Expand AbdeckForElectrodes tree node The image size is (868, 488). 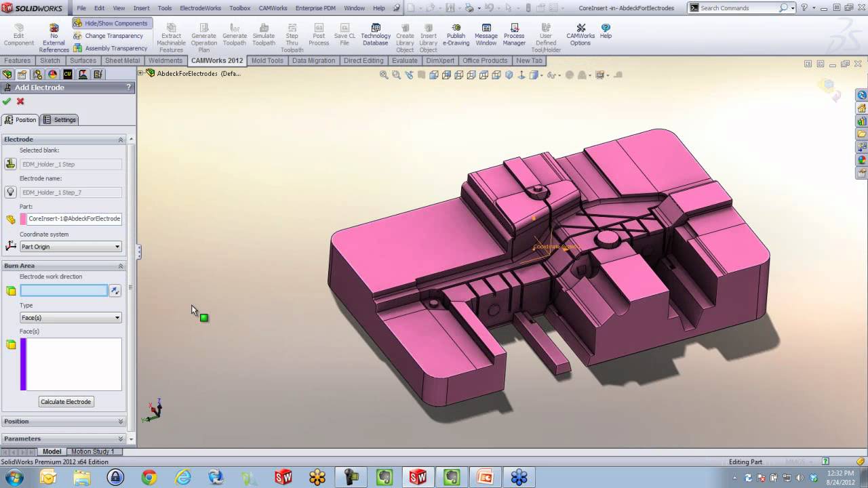click(x=142, y=73)
